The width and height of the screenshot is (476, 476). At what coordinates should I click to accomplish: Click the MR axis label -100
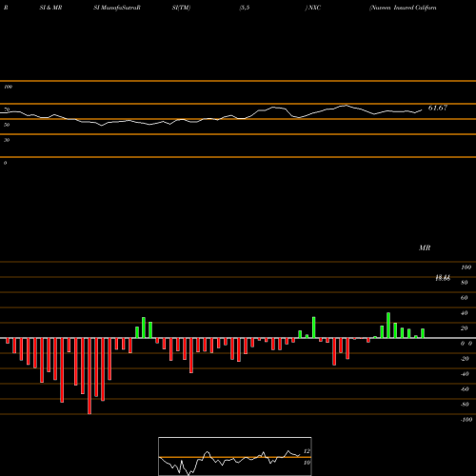tap(466, 420)
